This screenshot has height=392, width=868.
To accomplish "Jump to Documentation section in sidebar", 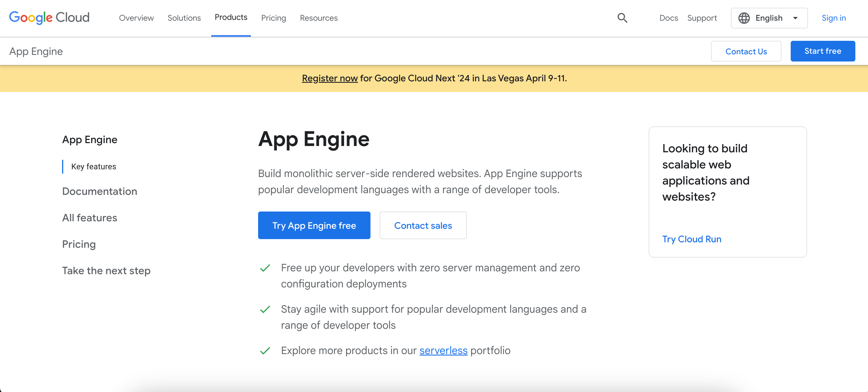I will click(99, 191).
